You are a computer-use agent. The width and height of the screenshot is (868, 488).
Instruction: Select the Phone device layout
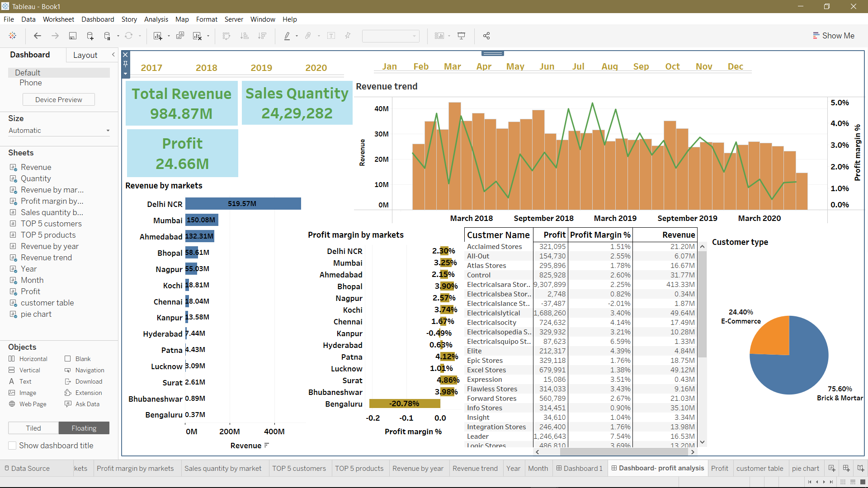point(31,83)
